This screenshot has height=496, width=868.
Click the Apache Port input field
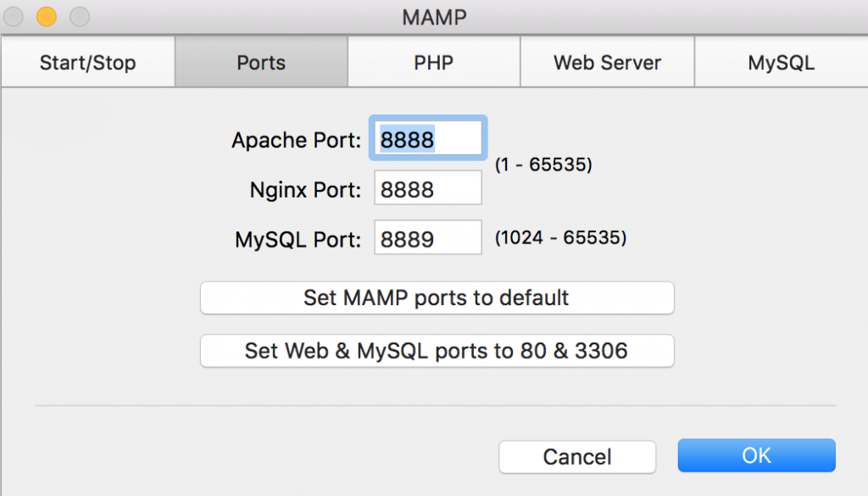tap(428, 139)
